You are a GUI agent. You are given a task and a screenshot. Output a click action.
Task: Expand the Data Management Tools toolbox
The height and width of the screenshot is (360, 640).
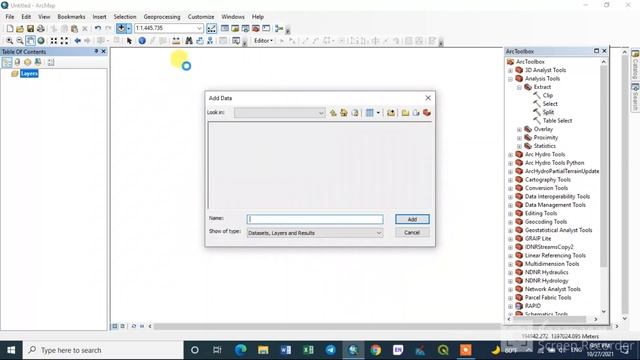tap(510, 205)
